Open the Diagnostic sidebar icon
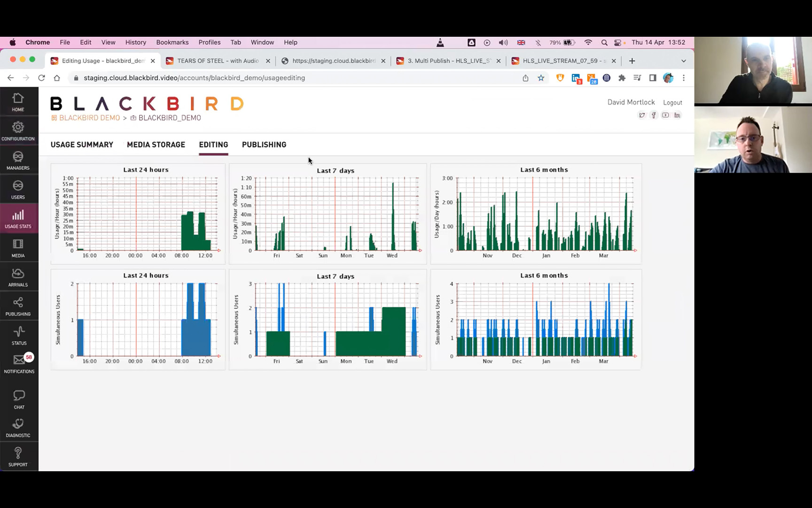Viewport: 812px width, 508px height. pyautogui.click(x=18, y=428)
